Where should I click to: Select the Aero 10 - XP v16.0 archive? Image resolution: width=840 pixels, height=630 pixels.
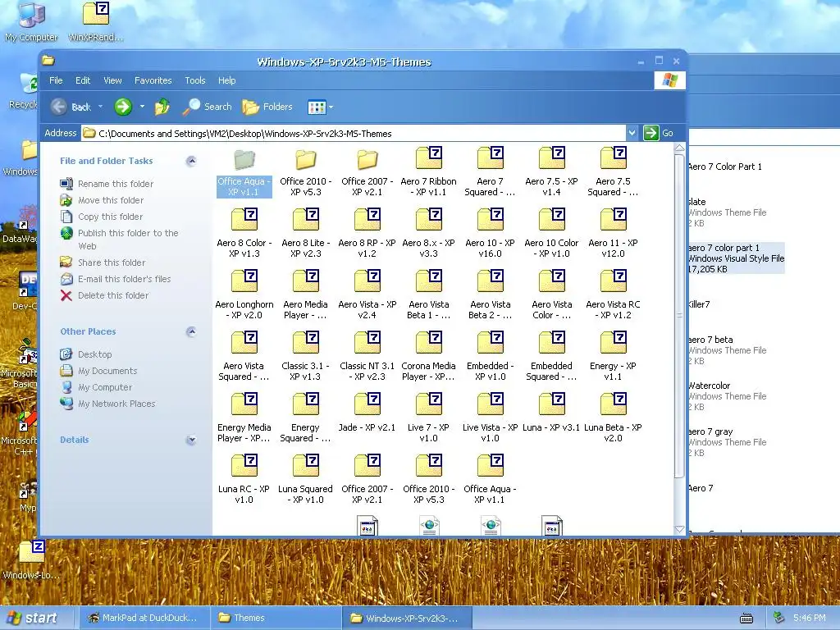coord(491,233)
